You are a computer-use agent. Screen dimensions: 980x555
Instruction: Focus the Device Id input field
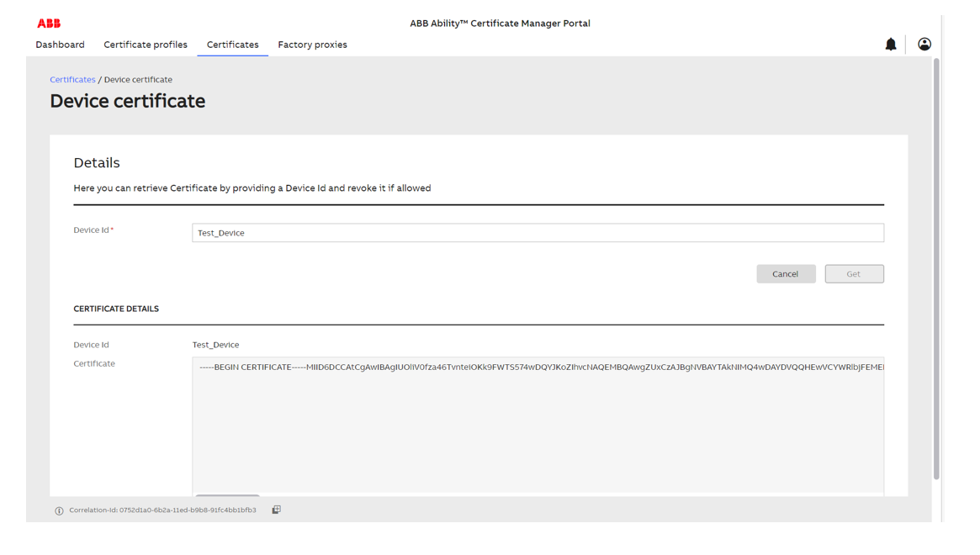(538, 232)
